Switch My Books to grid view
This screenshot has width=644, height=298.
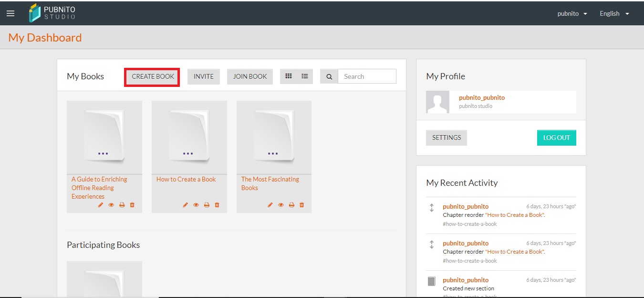(x=289, y=76)
